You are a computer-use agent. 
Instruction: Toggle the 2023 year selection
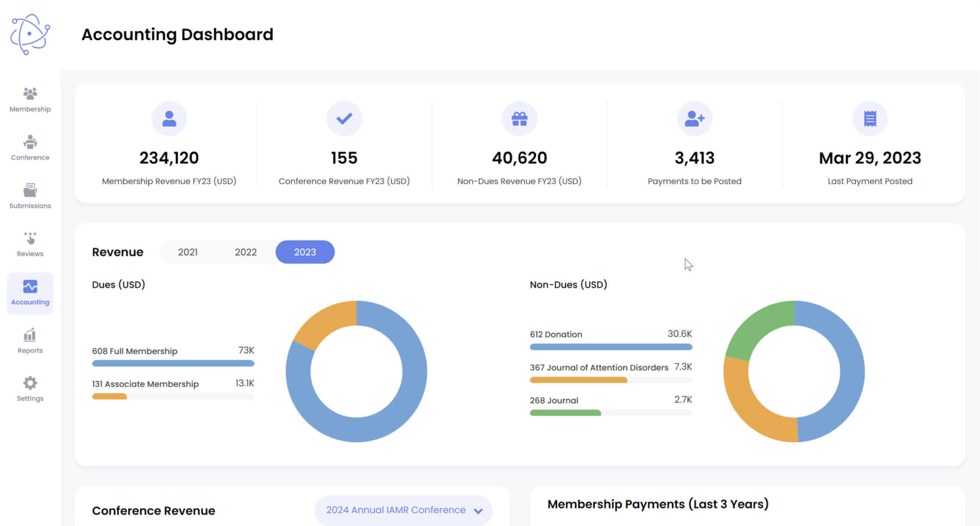coord(305,252)
